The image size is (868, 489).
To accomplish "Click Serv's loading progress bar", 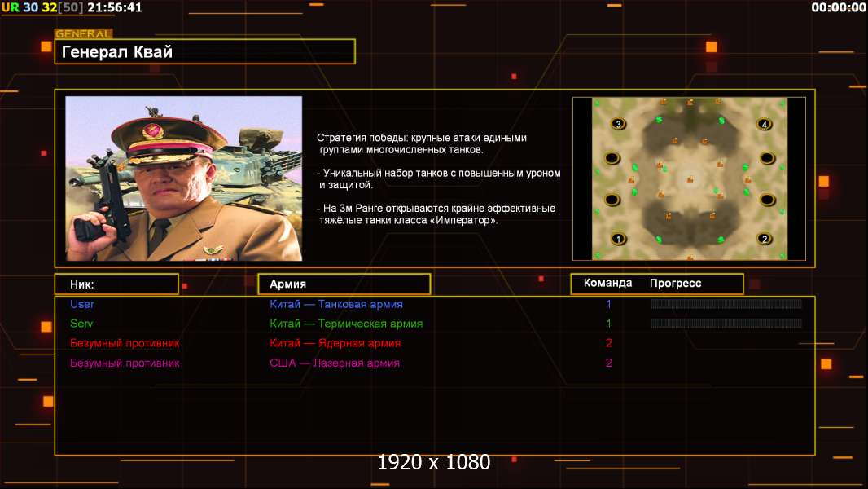I will [726, 324].
